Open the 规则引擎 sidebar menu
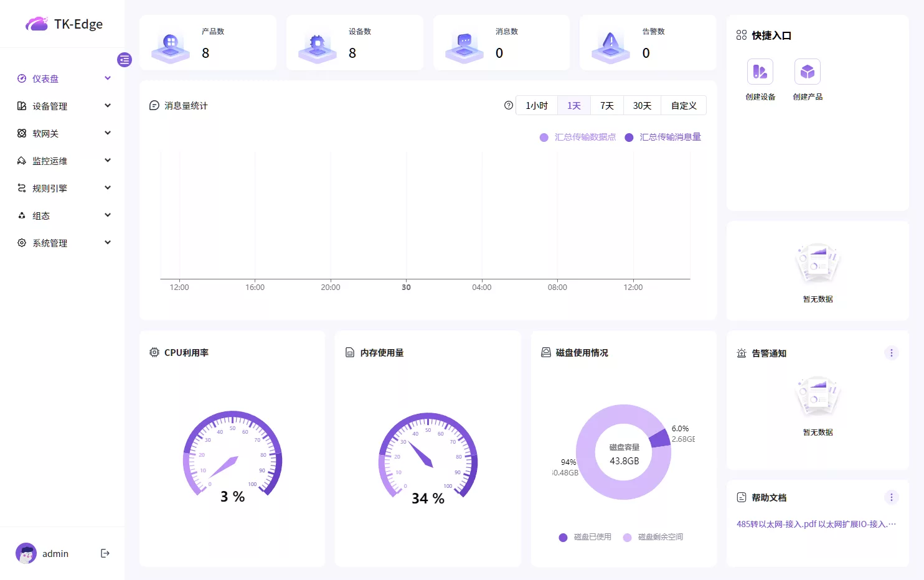The height and width of the screenshot is (580, 924). [x=50, y=188]
